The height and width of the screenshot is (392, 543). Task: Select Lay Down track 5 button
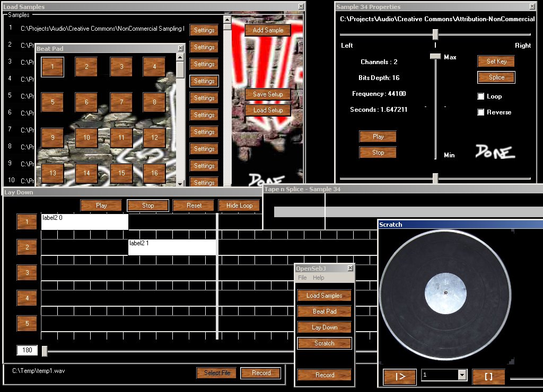tap(27, 323)
